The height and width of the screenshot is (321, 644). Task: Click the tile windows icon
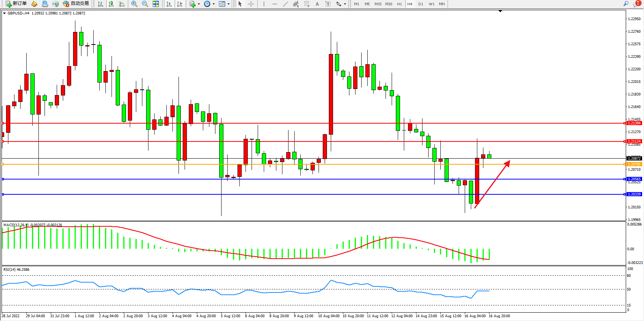(x=156, y=4)
